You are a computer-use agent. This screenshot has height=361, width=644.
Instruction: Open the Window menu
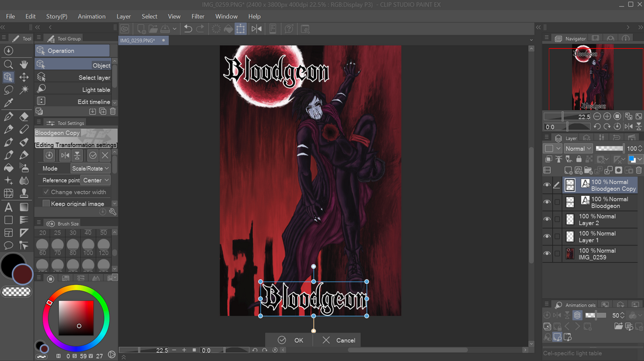coord(227,16)
